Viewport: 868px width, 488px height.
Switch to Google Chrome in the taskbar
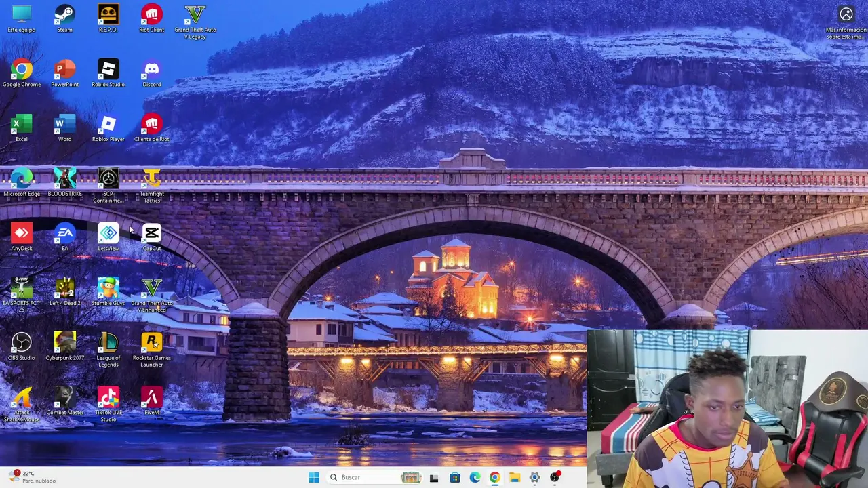coord(494,477)
